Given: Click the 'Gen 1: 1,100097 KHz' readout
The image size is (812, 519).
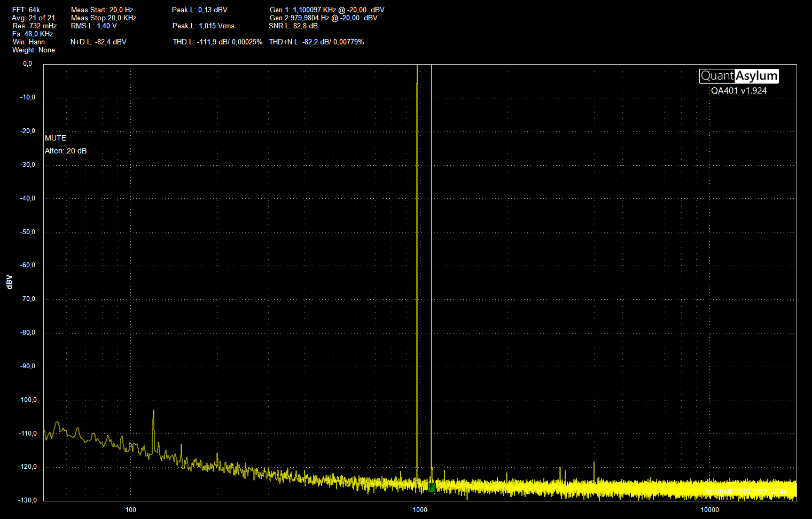Looking at the screenshot, I should (327, 10).
